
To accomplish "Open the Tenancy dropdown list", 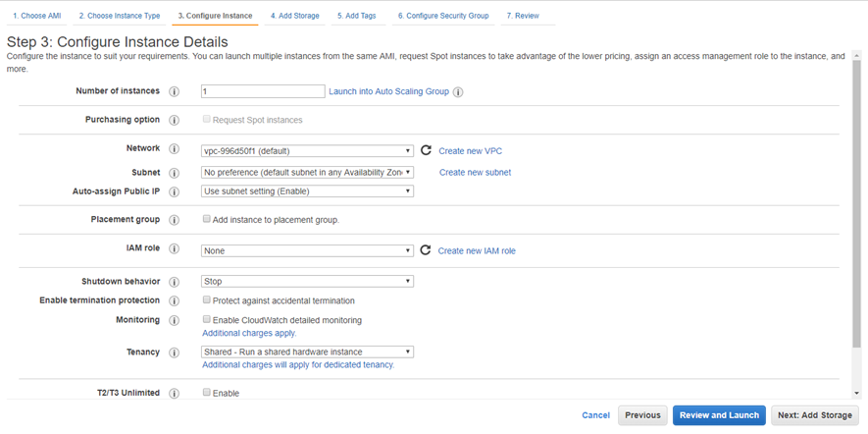I will tap(307, 352).
